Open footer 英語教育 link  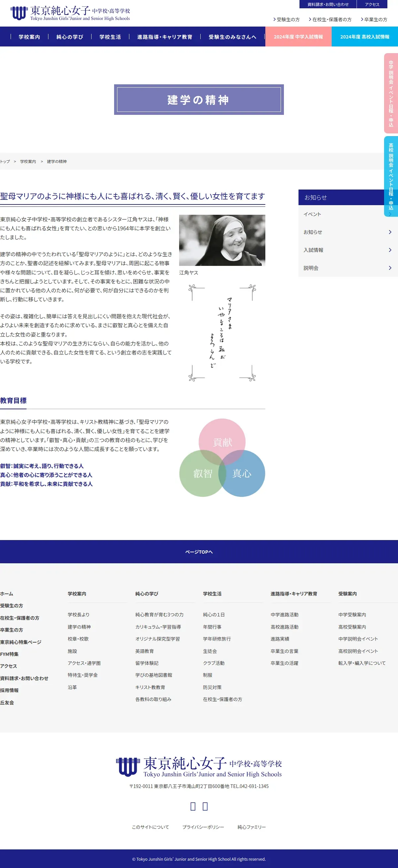145,651
